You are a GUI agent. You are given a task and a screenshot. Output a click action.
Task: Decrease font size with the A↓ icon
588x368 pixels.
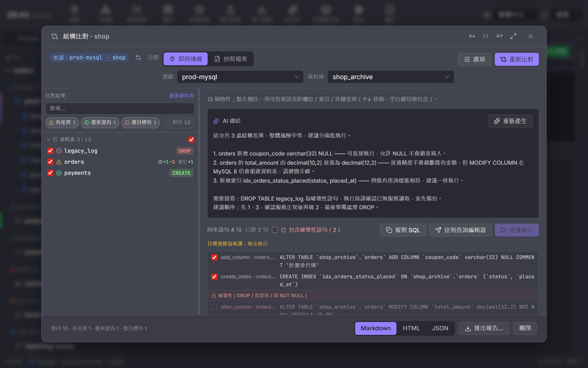[472, 36]
